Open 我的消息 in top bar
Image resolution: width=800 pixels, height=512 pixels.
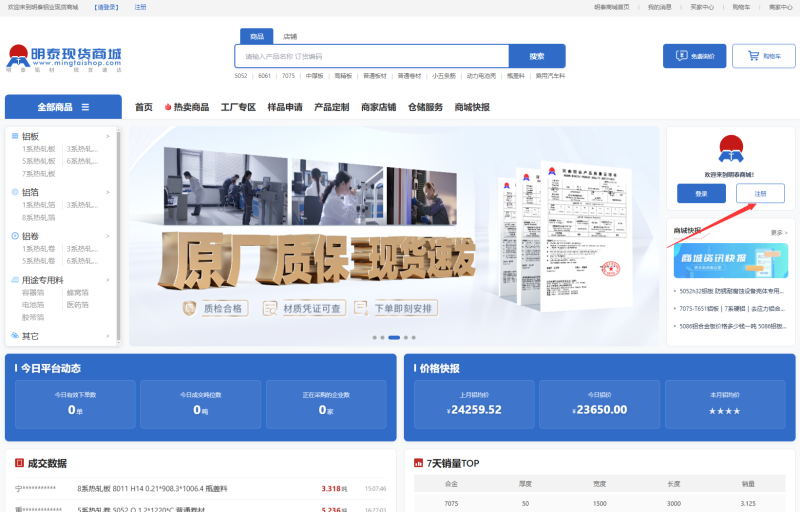pyautogui.click(x=660, y=7)
